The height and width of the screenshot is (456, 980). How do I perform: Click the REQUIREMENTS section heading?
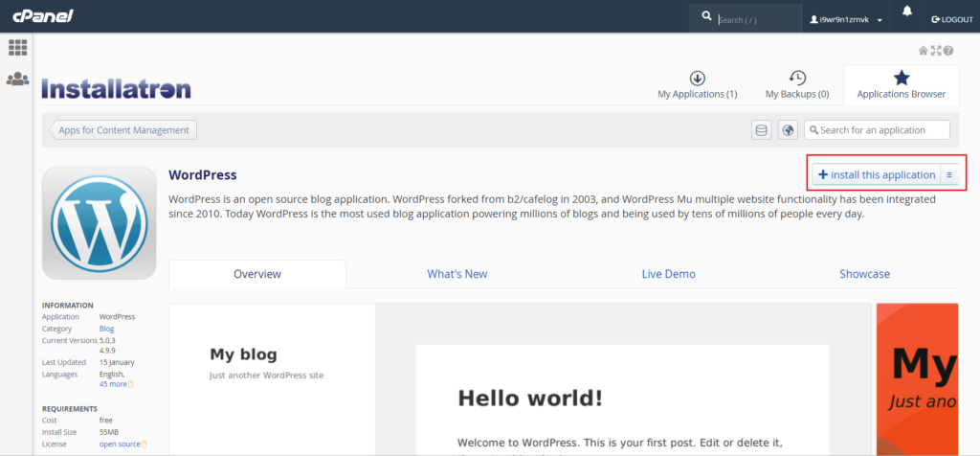click(x=69, y=408)
